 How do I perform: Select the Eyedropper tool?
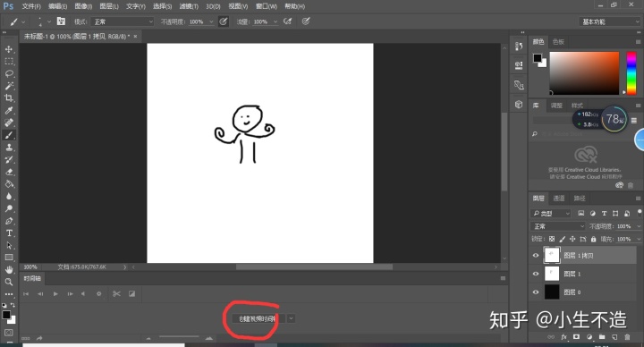tap(9, 110)
